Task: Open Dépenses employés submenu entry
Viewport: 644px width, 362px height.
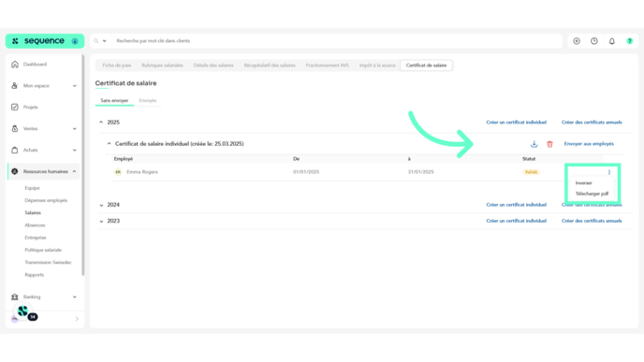Action: point(46,200)
